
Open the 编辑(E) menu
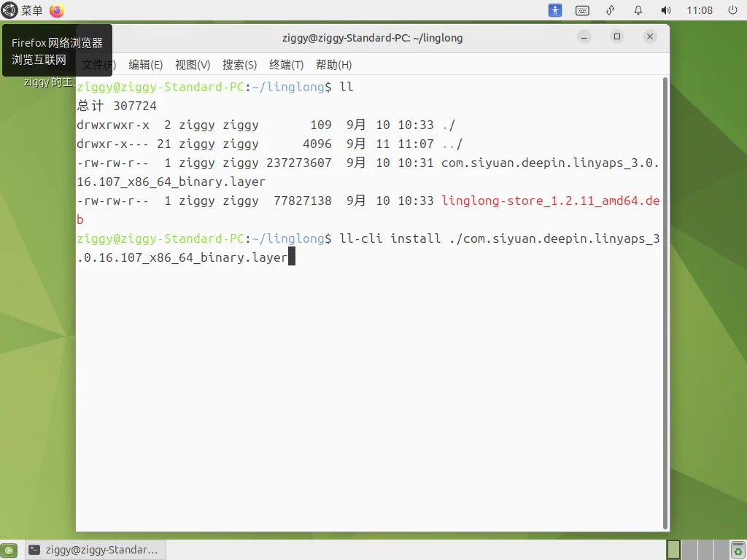[x=145, y=65]
